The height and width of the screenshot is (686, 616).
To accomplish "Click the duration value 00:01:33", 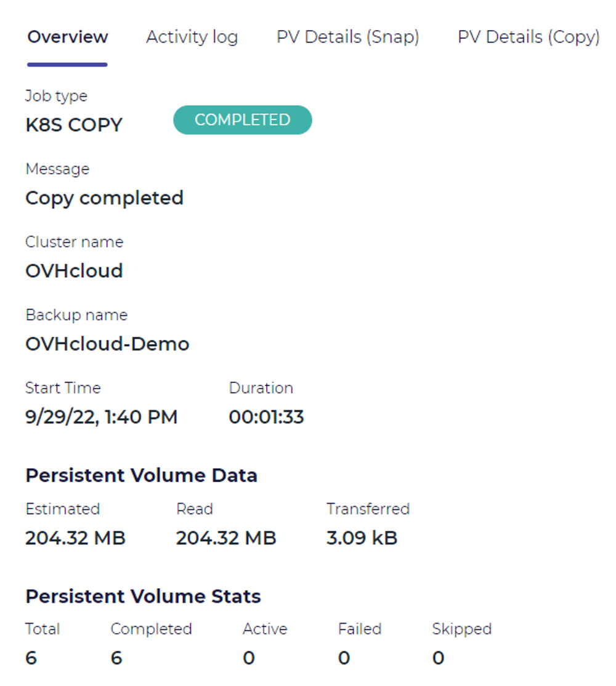I will tap(266, 417).
